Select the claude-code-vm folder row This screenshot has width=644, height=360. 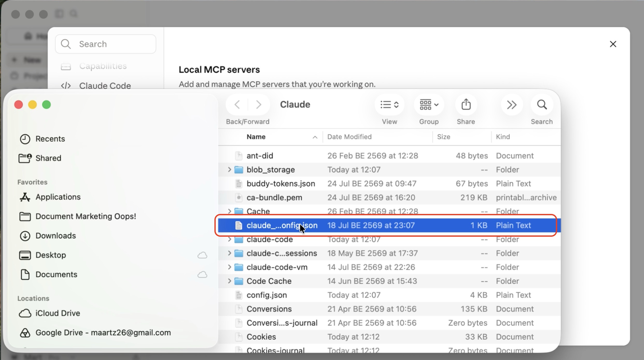pyautogui.click(x=389, y=267)
